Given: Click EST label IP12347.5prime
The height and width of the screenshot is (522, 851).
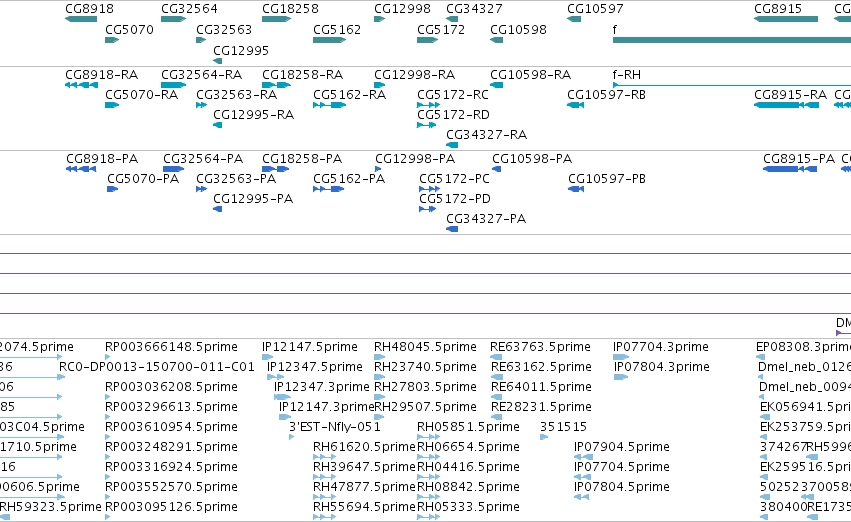Looking at the screenshot, I should click(315, 367).
